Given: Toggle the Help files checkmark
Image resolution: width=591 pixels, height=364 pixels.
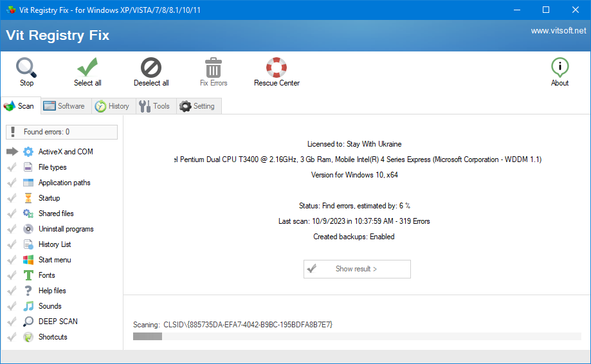Looking at the screenshot, I should (x=12, y=291).
